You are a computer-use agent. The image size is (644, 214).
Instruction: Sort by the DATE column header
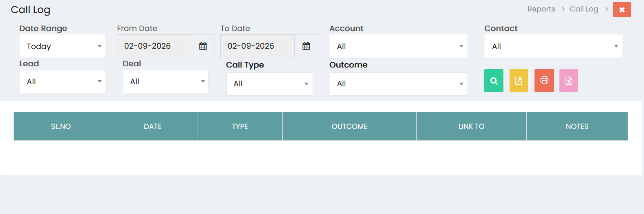pos(152,126)
